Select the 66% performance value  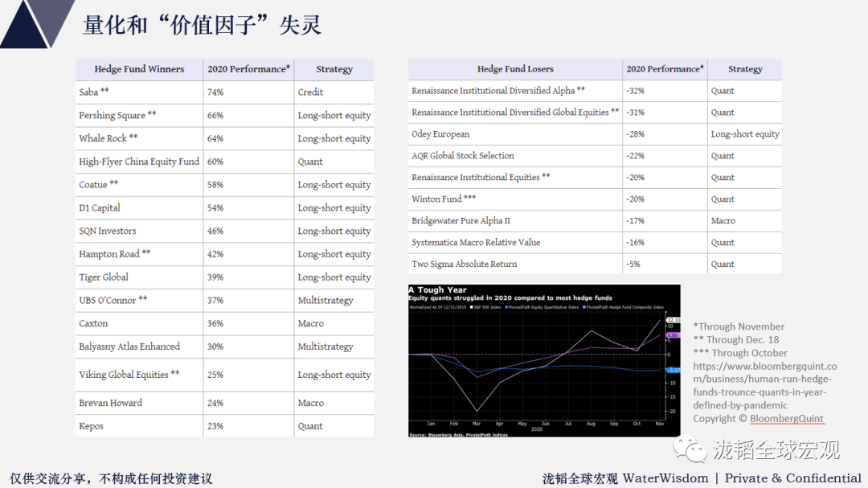pos(215,115)
